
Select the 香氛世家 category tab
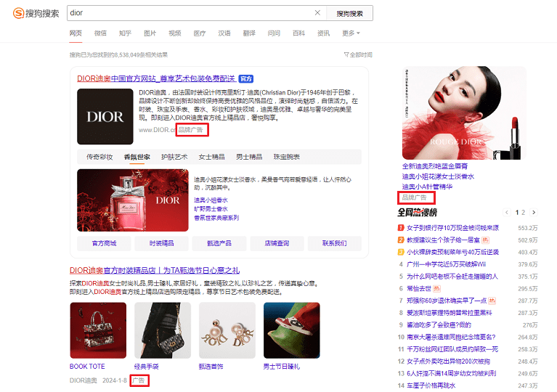coord(137,157)
